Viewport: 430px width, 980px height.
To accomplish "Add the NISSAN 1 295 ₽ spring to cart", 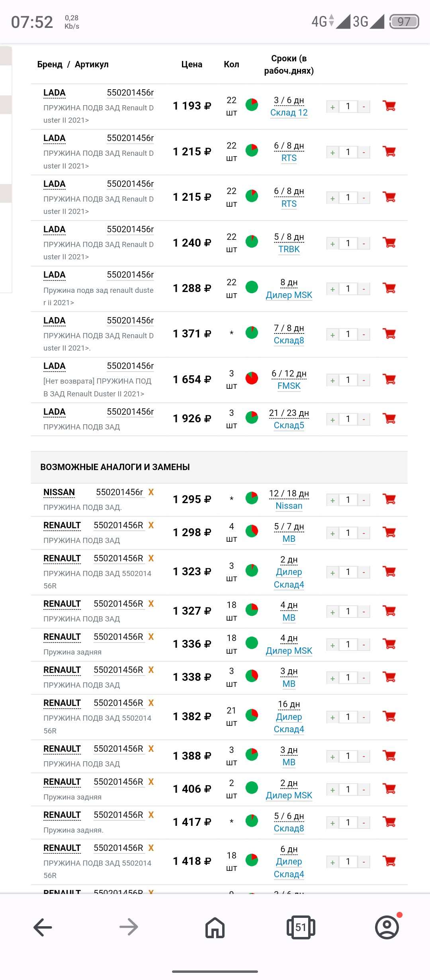I will [x=389, y=499].
